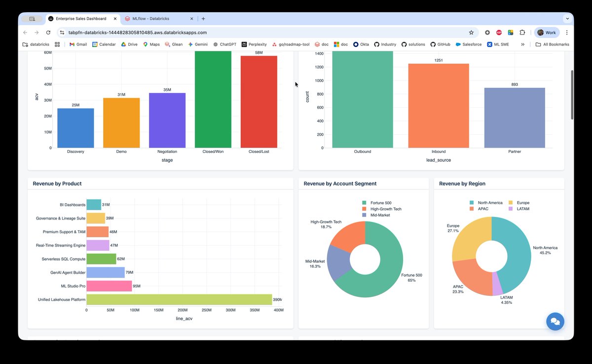Click the Partner lead source bar
Screen dimensions: 592x364
pos(515,118)
